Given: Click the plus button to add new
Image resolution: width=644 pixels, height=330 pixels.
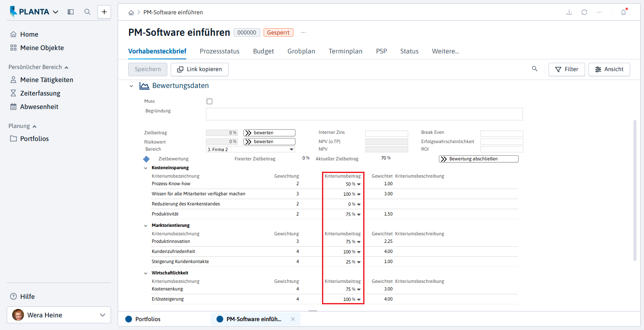Looking at the screenshot, I should [104, 12].
